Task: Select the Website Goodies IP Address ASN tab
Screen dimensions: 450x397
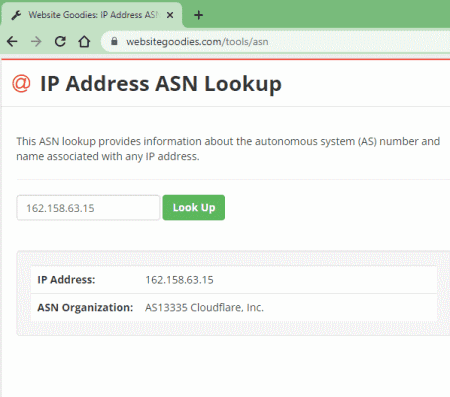Action: point(92,15)
